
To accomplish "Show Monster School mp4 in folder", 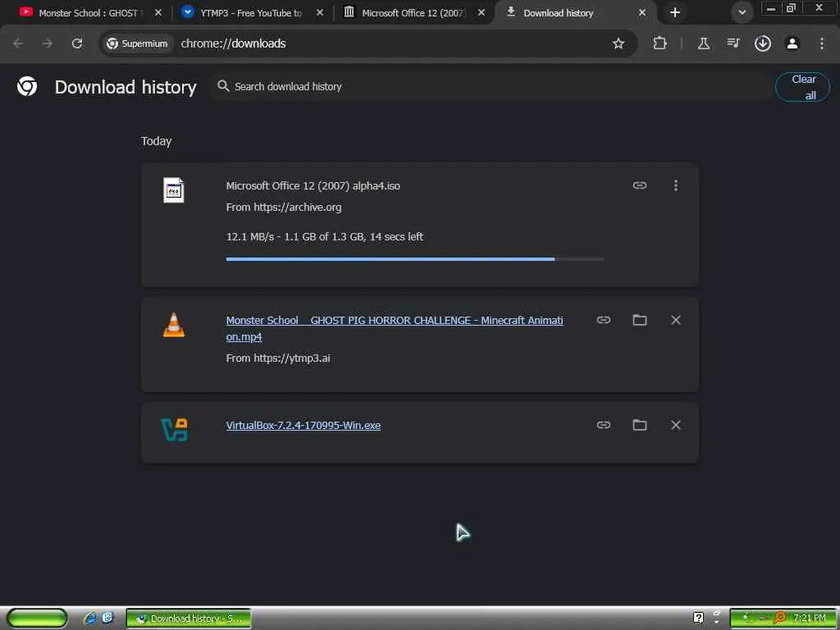I will [640, 320].
